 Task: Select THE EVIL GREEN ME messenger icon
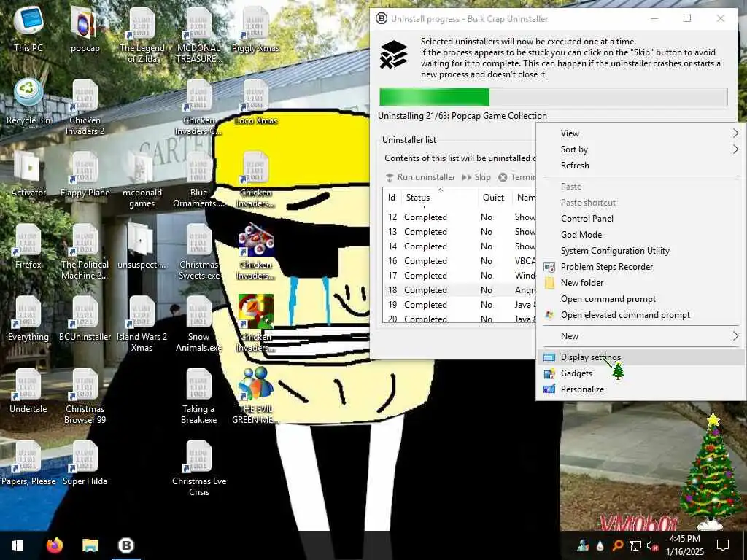[x=256, y=396]
